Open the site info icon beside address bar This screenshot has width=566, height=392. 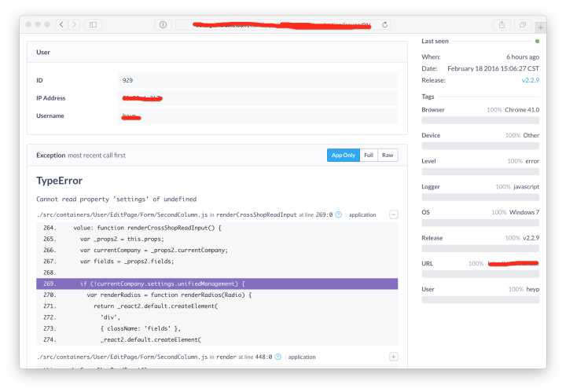(x=163, y=24)
